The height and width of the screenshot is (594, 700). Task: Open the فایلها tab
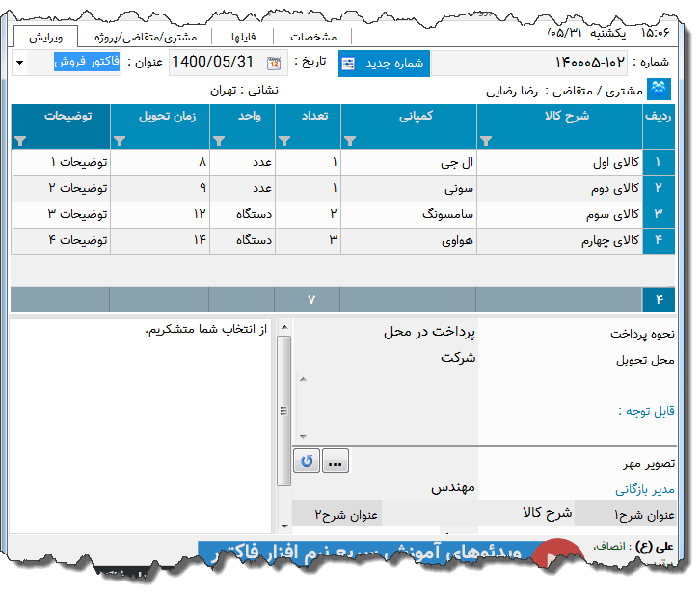[x=243, y=37]
